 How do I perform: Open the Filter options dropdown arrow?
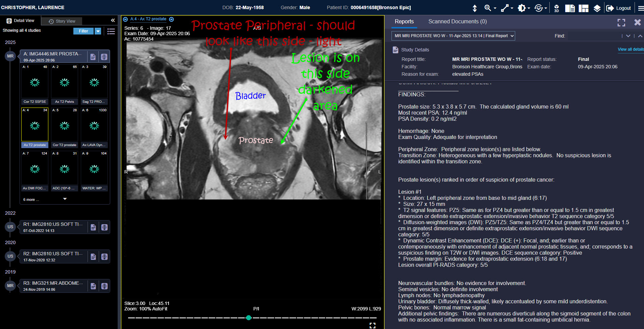tap(98, 31)
